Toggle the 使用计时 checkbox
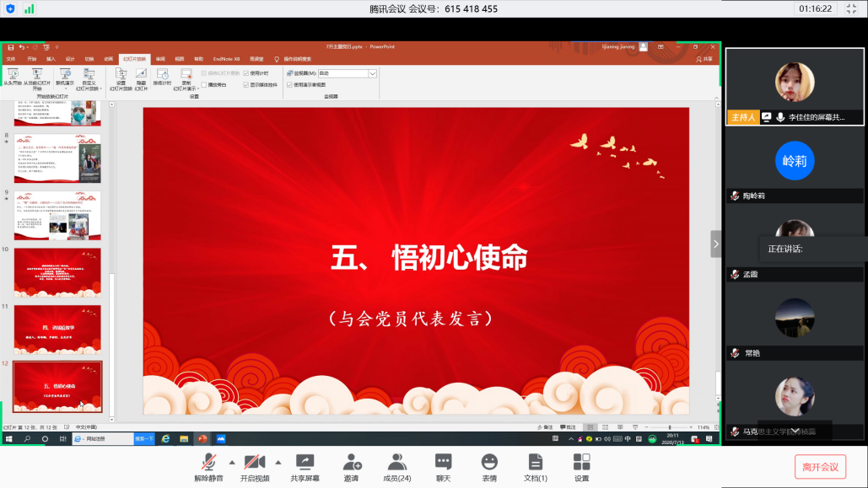Screen dimensions: 868x488 [246, 73]
